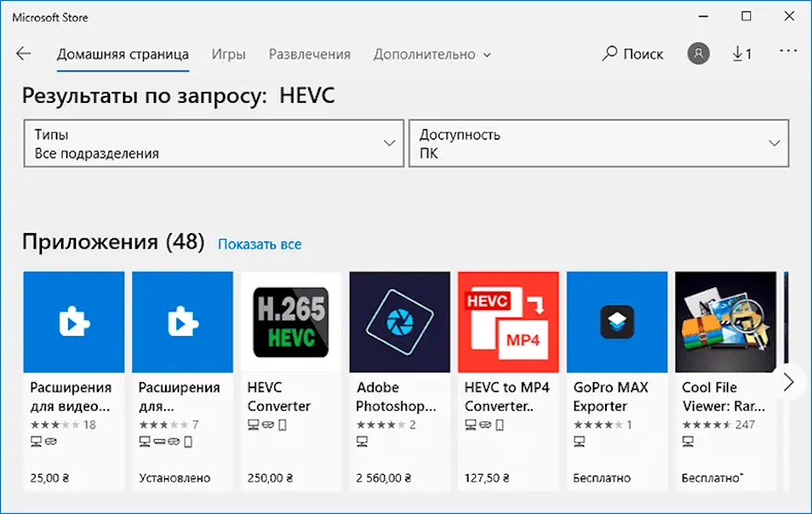
Task: Open first Расширения для видео app icon
Action: 74,322
